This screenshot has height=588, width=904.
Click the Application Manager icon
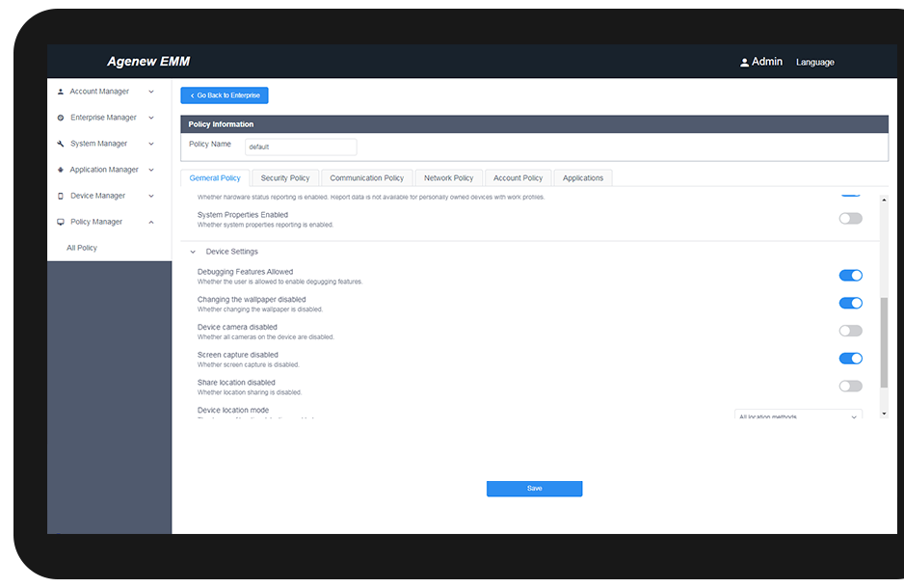pos(61,170)
